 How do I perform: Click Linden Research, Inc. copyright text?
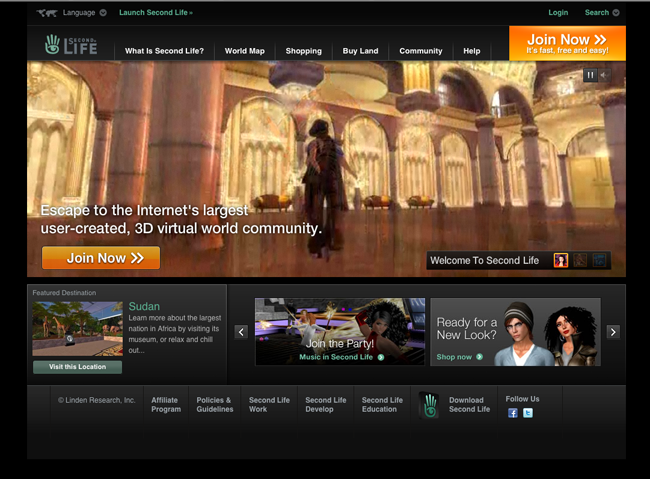(x=97, y=400)
